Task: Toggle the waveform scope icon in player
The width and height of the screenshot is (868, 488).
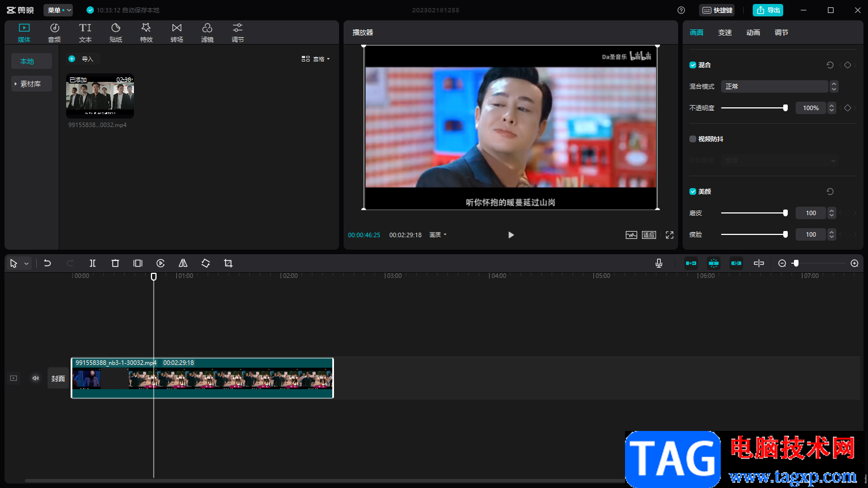Action: (631, 235)
